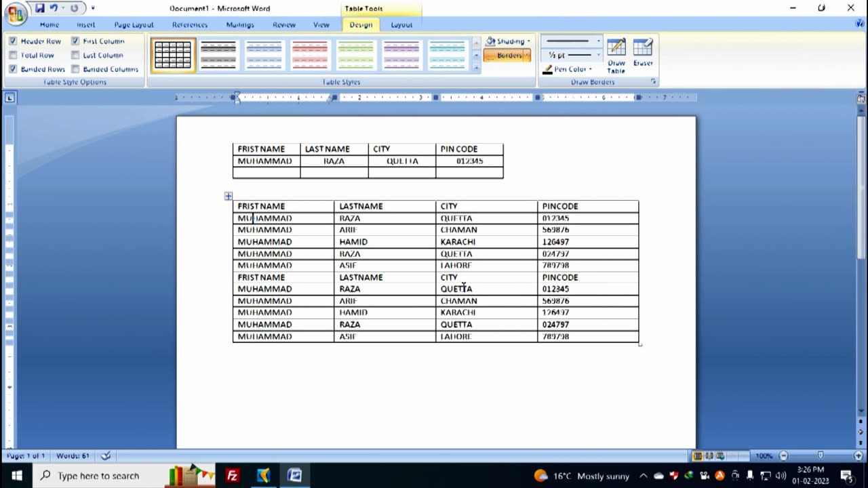
Task: Click the spelling proofing status icon
Action: pyautogui.click(x=106, y=455)
